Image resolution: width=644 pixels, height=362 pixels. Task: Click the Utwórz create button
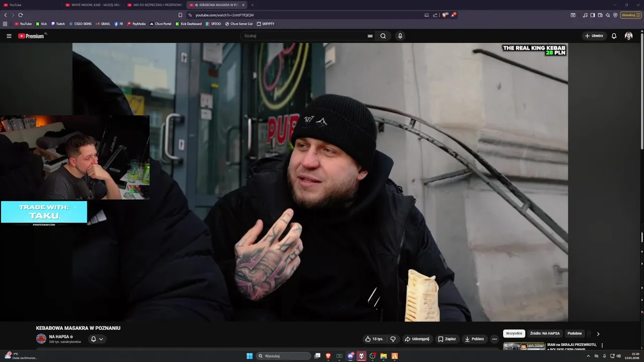tap(594, 36)
